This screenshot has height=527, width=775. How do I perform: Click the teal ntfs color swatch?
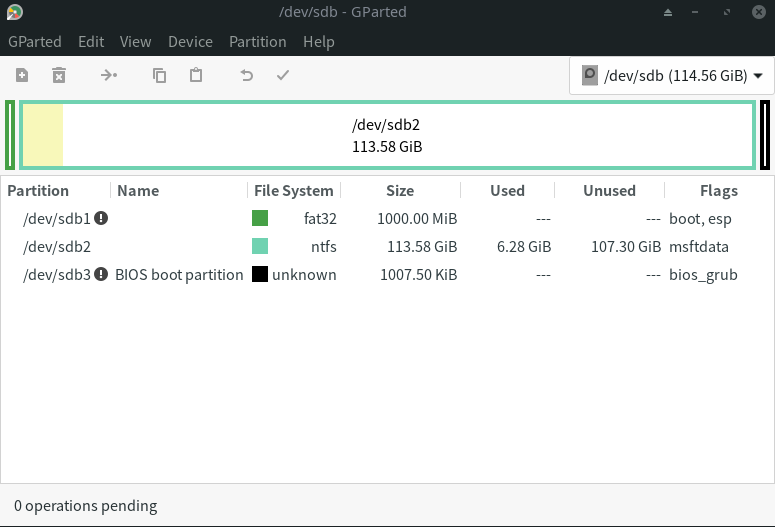pos(260,246)
